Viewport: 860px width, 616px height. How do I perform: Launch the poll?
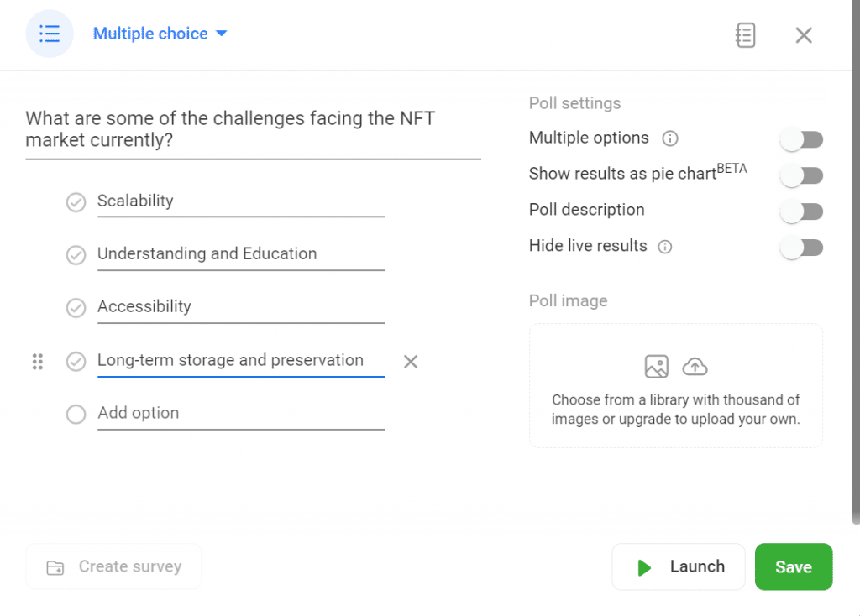click(x=679, y=567)
